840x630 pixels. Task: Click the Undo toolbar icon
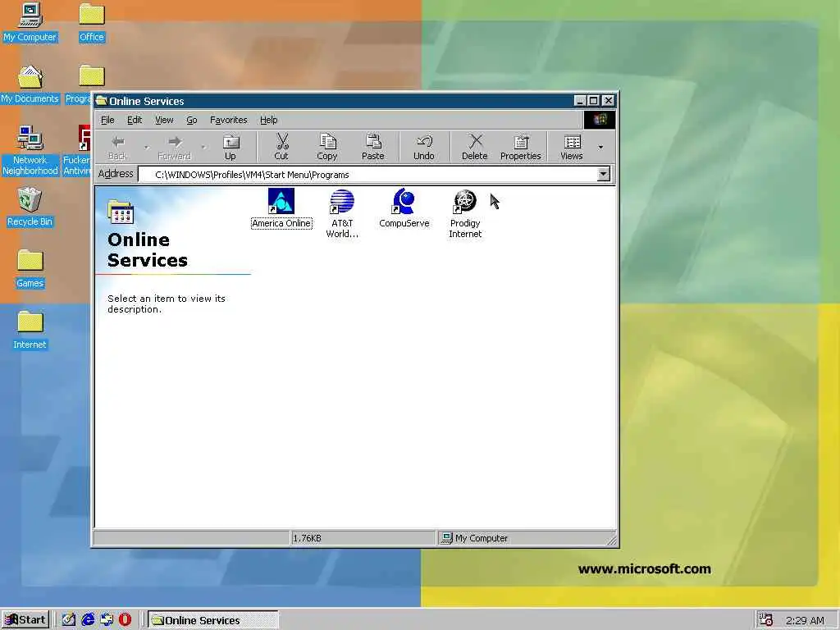point(424,141)
